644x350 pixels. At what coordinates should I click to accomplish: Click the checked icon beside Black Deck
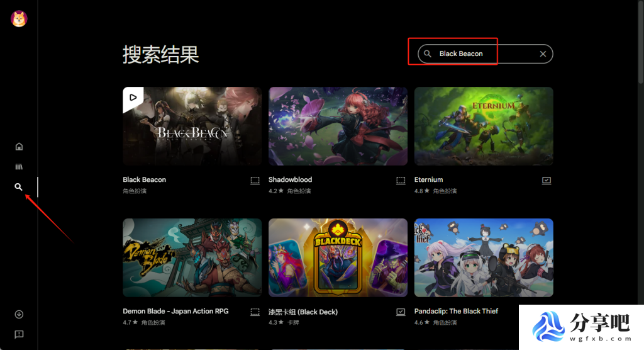click(401, 312)
